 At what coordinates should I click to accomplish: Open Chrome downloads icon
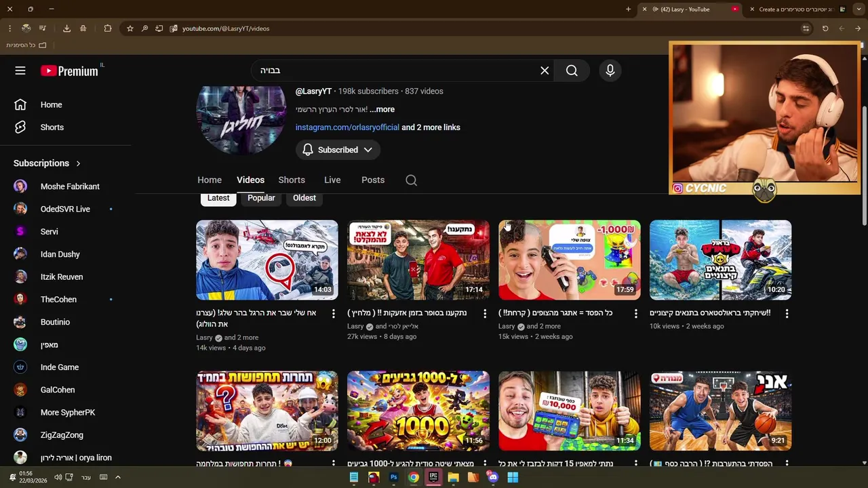coord(66,28)
